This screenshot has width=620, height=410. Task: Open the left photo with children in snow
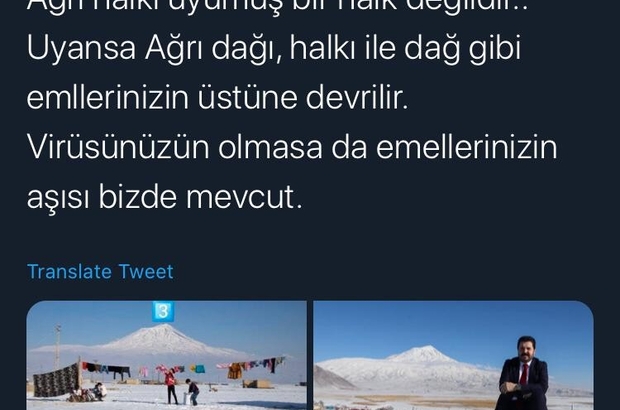point(166,355)
